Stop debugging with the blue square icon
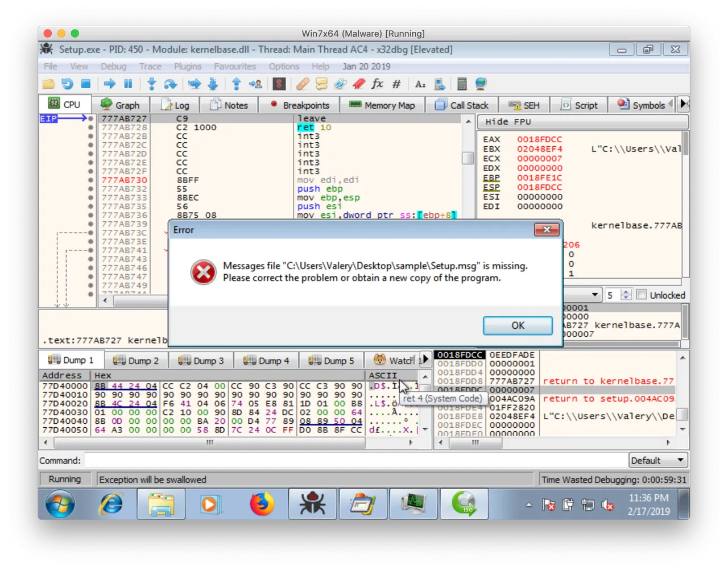The height and width of the screenshot is (570, 728). click(86, 84)
